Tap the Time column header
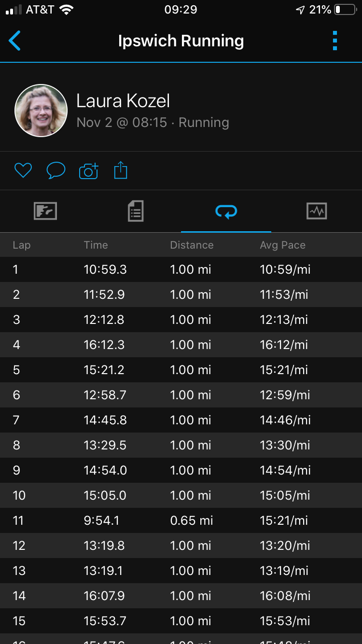The height and width of the screenshot is (644, 362). click(96, 245)
